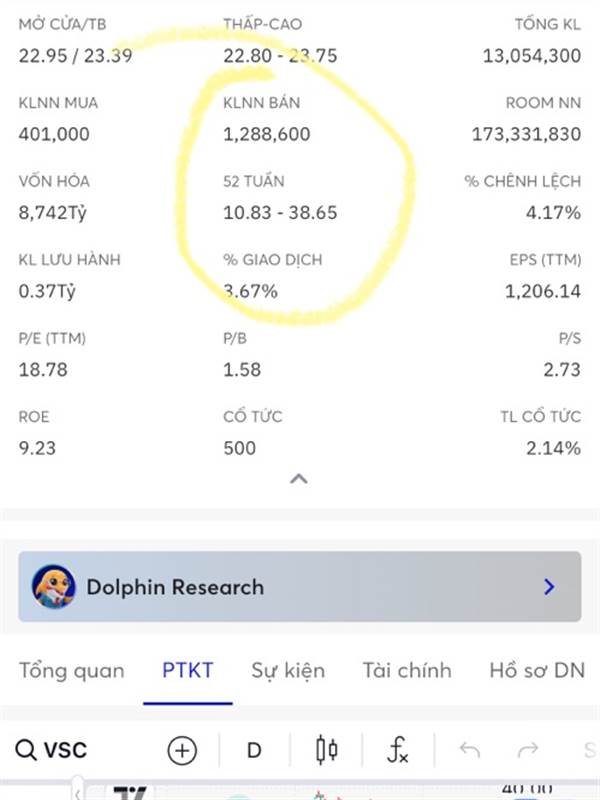Screen dimensions: 600x800
Task: Redo the chart action
Action: (528, 749)
